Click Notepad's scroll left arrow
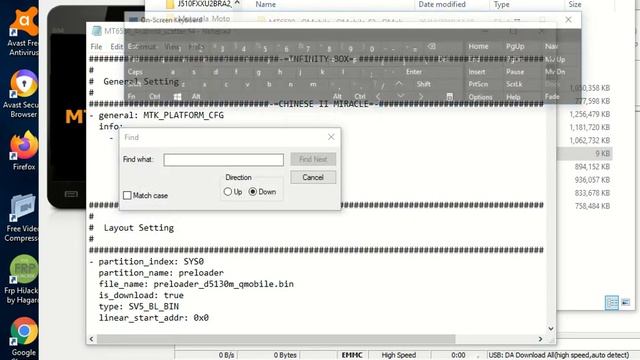The width and height of the screenshot is (640, 360). pyautogui.click(x=91, y=339)
